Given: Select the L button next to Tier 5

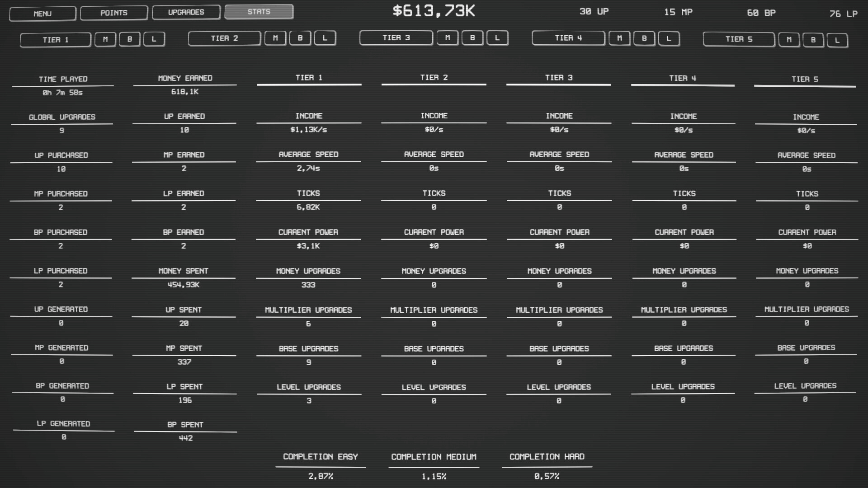Looking at the screenshot, I should pyautogui.click(x=837, y=40).
